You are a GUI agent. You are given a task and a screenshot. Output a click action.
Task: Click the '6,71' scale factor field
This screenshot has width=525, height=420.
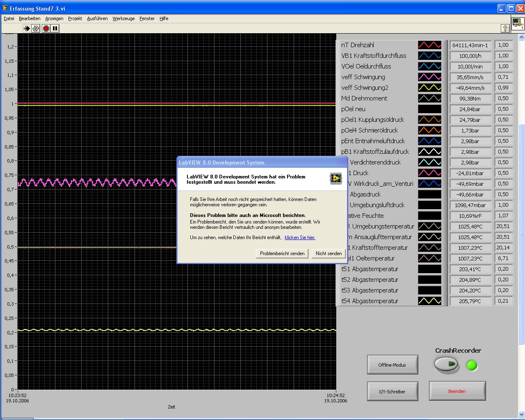[x=503, y=258]
